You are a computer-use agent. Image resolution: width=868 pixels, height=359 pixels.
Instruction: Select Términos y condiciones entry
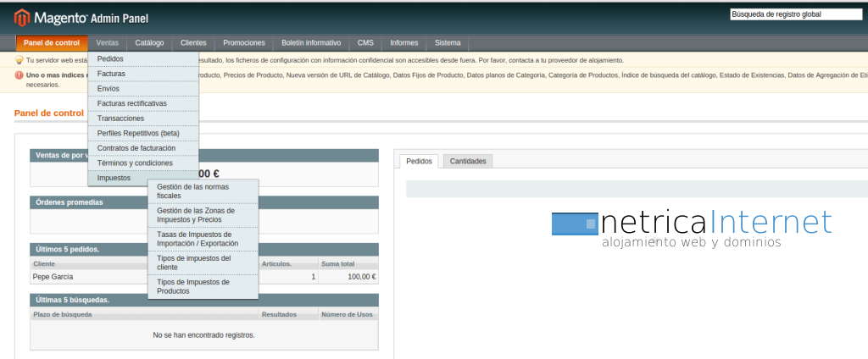point(142,163)
